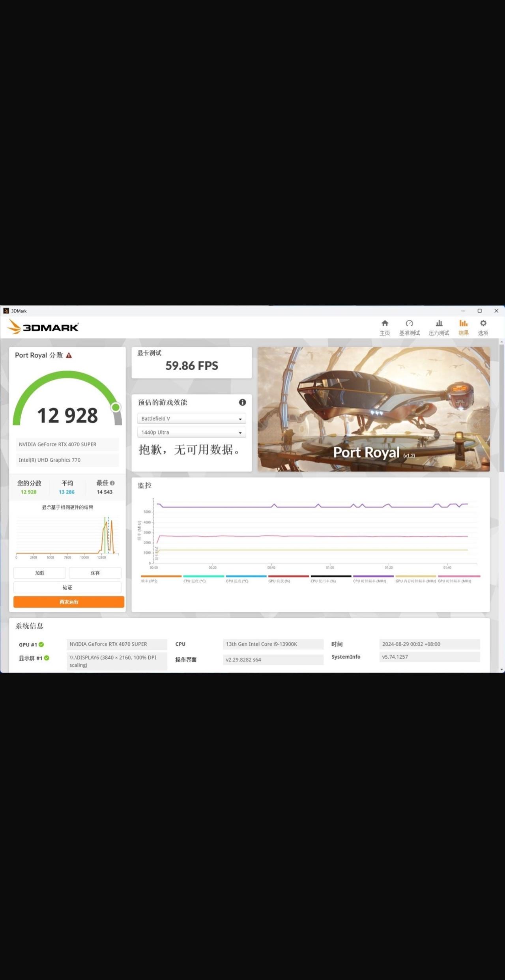Viewport: 505px width, 980px height.
Task: Open the 1440p Ultra resolution dropdown
Action: tap(191, 432)
